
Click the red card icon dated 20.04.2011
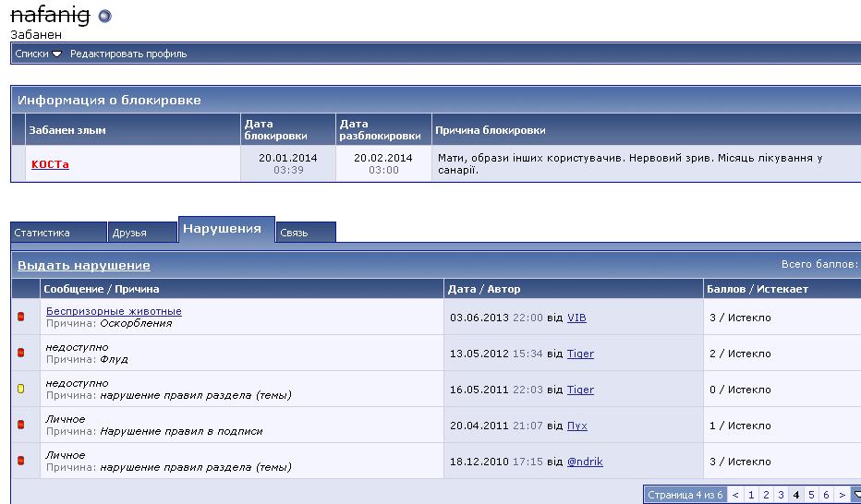[x=21, y=425]
